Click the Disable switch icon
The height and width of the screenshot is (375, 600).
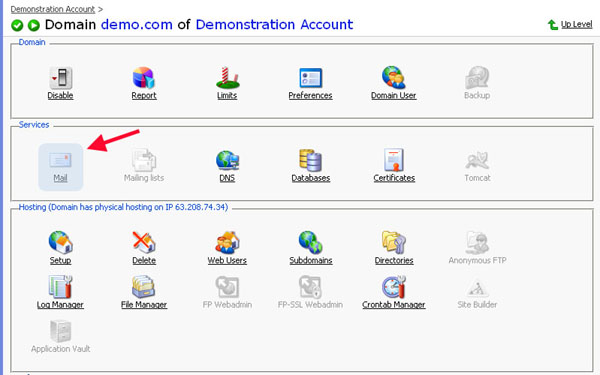pyautogui.click(x=61, y=78)
